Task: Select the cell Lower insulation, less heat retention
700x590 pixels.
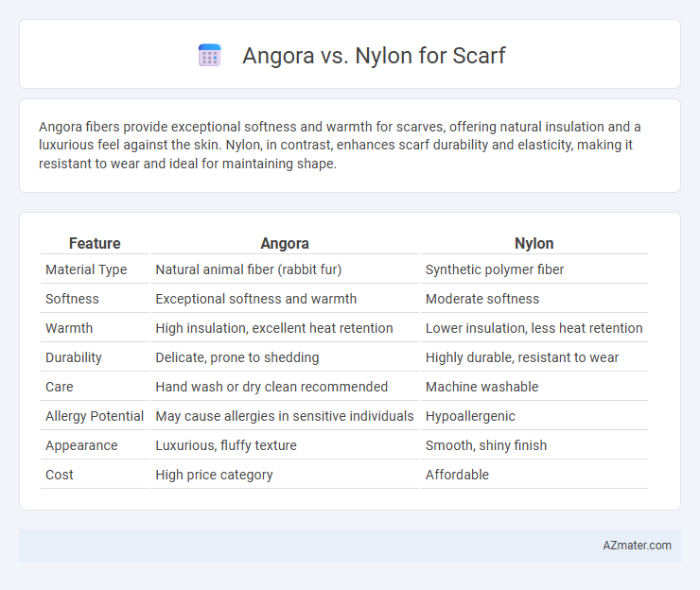Action: [534, 328]
